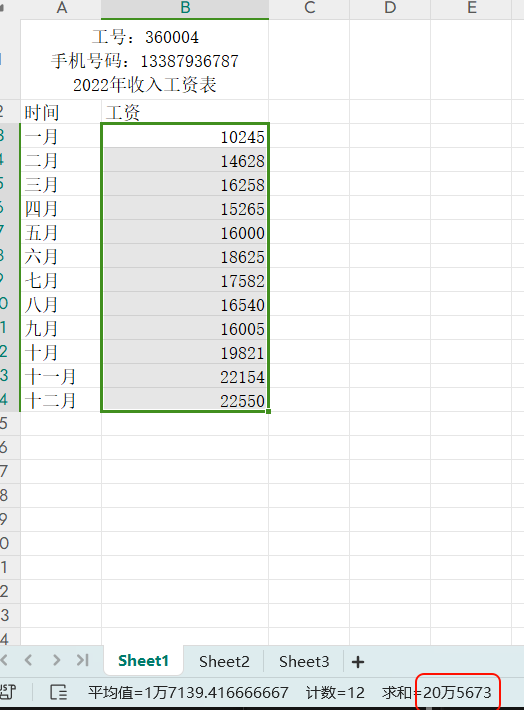Click the 平均值 average in status bar
The height and width of the screenshot is (710, 524).
188,692
